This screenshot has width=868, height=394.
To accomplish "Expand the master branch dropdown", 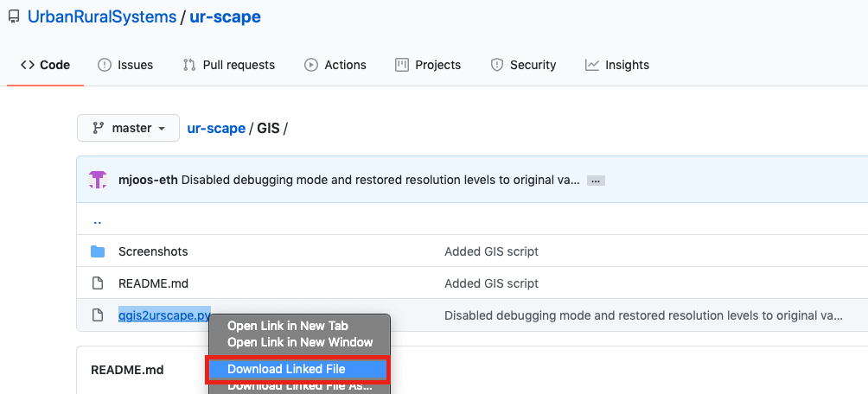I will [129, 128].
